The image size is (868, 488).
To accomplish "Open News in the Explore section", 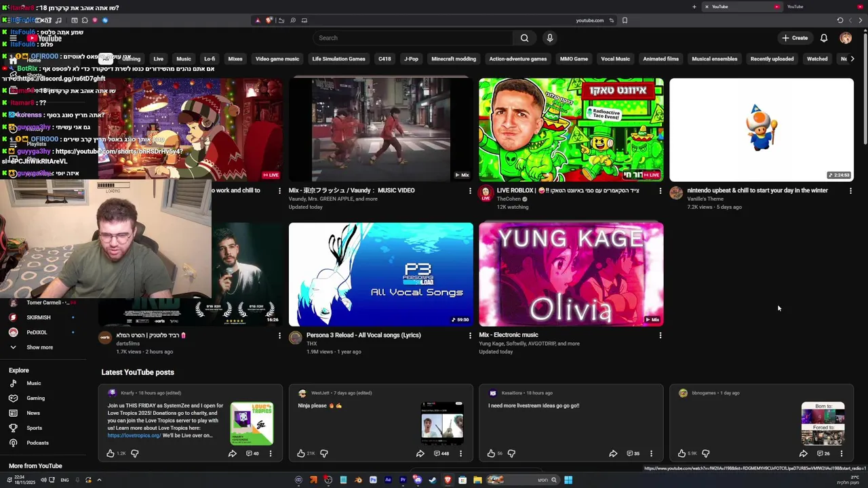I will pos(33,413).
